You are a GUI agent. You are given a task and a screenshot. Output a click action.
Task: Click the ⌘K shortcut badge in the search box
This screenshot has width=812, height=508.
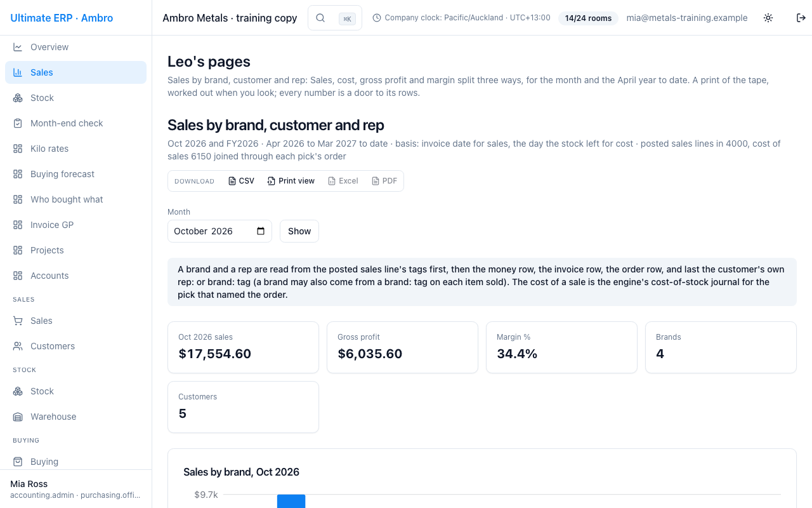[x=347, y=18]
